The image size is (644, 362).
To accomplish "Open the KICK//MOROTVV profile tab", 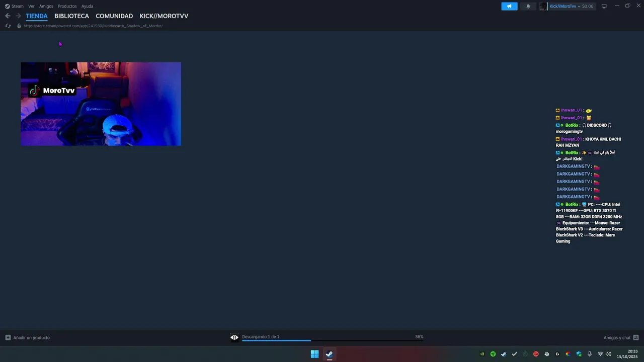I will coord(164,16).
